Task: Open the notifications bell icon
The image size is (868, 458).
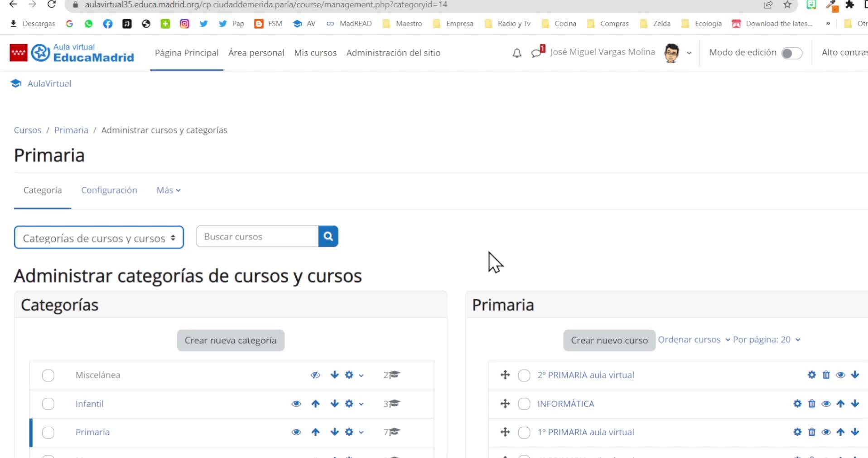Action: point(517,53)
